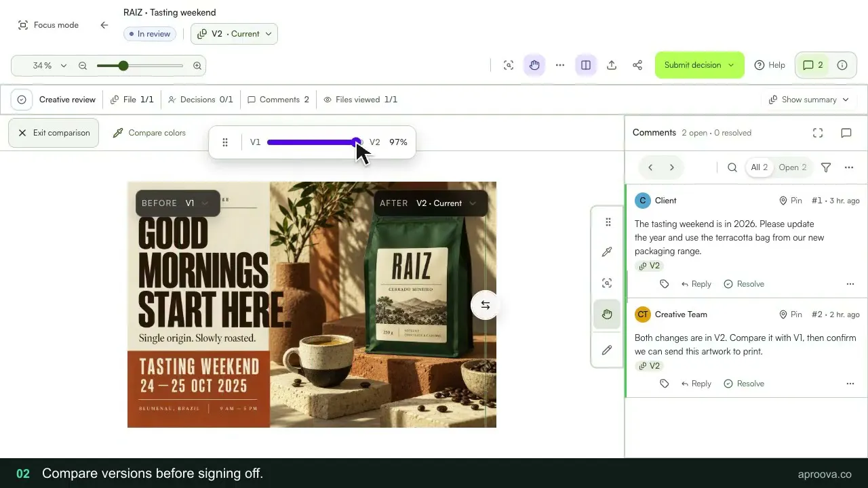Image resolution: width=868 pixels, height=488 pixels.
Task: Open the File 1/1 tab
Action: pos(132,100)
